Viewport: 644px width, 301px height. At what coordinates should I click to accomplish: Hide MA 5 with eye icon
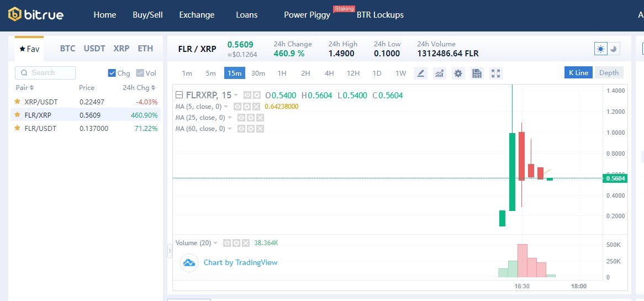click(237, 107)
